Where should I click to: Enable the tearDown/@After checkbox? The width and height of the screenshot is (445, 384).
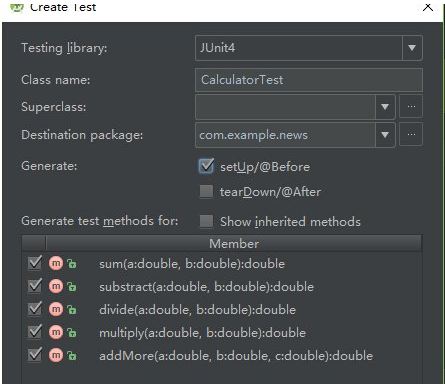coord(206,192)
